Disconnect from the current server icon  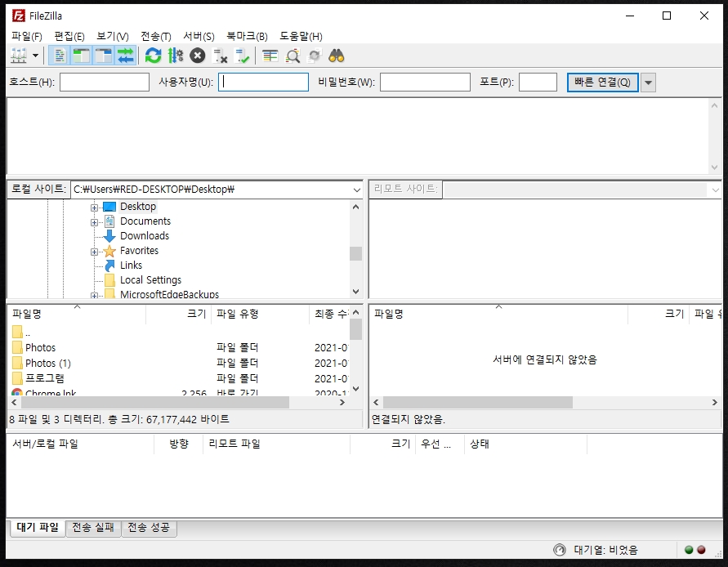220,56
